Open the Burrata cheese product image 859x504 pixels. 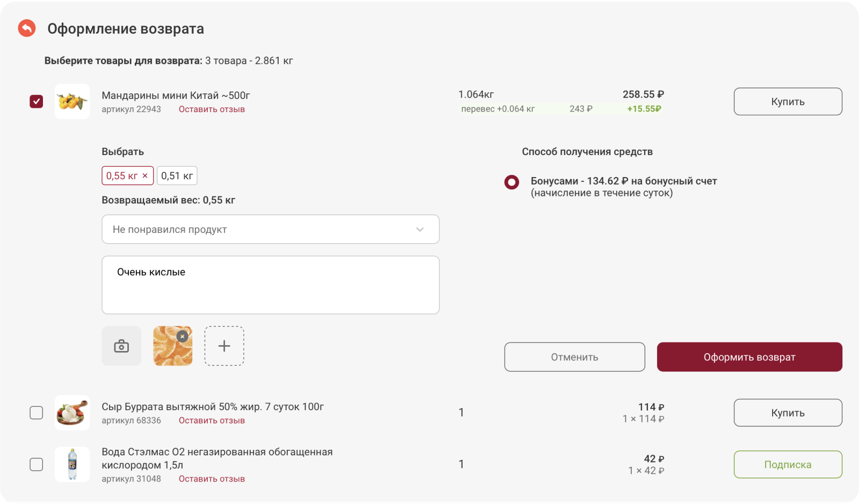click(x=72, y=413)
